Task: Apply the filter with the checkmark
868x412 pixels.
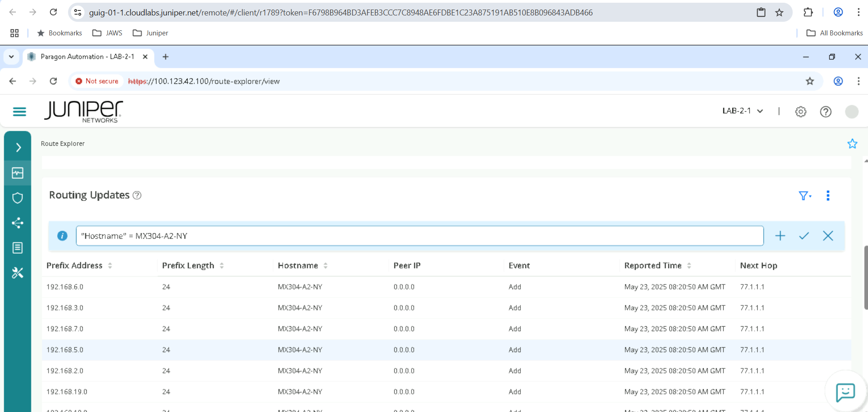Action: pos(804,236)
